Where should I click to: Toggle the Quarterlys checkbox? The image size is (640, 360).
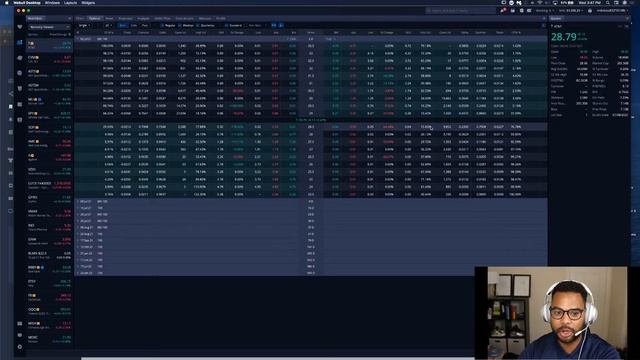pos(198,25)
